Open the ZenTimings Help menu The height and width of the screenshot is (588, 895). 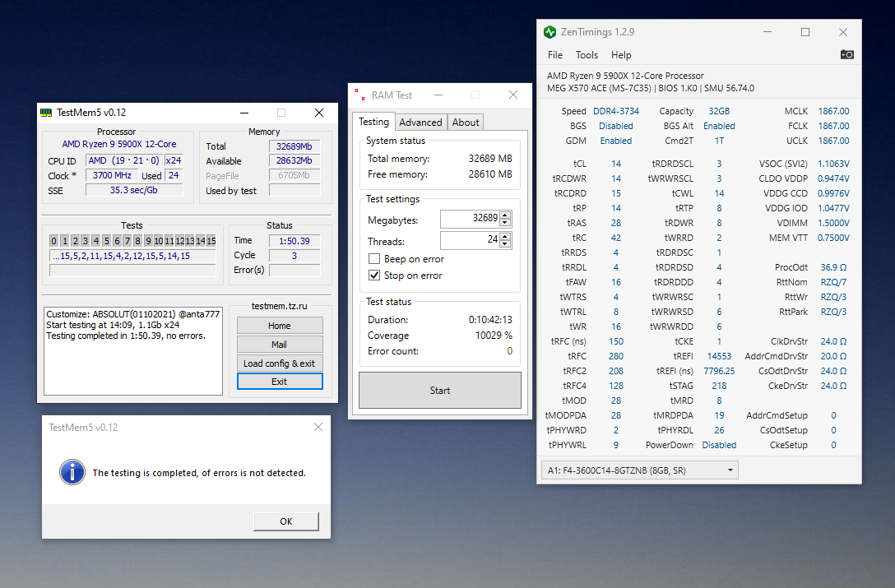coord(621,55)
